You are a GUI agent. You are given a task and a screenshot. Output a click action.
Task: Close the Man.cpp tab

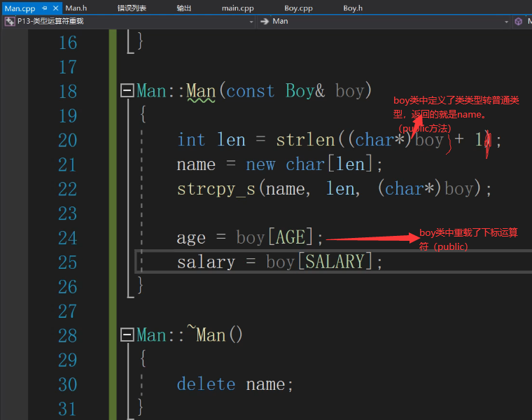click(55, 8)
